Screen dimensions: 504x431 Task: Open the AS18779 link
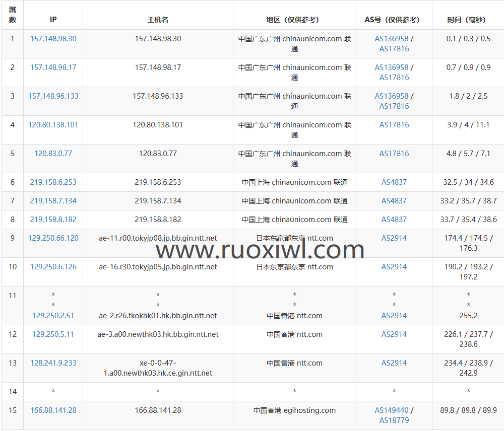tap(394, 420)
